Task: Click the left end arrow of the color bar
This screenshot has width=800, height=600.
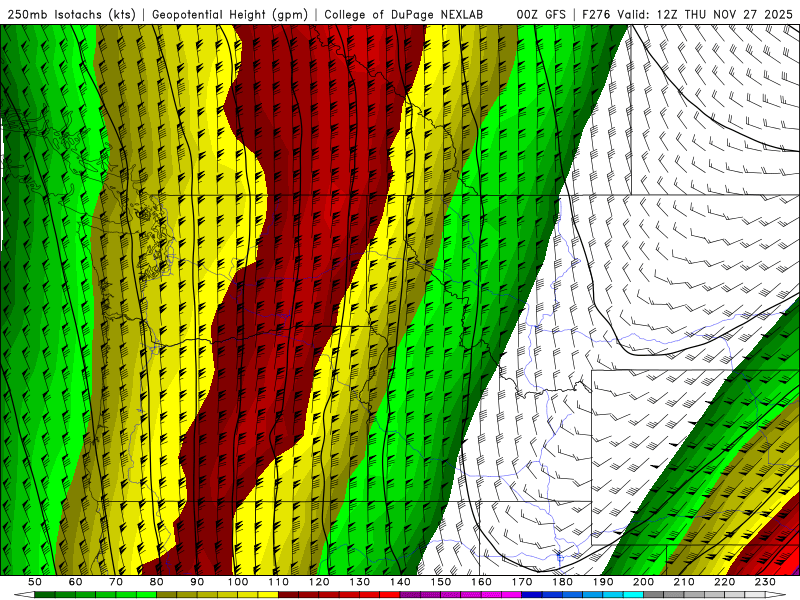Action: [x=24, y=595]
